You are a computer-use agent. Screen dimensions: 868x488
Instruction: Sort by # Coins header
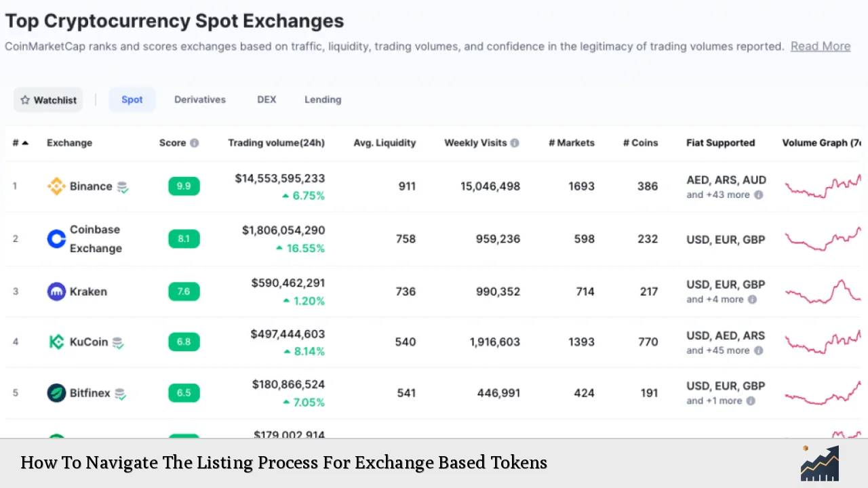point(641,143)
